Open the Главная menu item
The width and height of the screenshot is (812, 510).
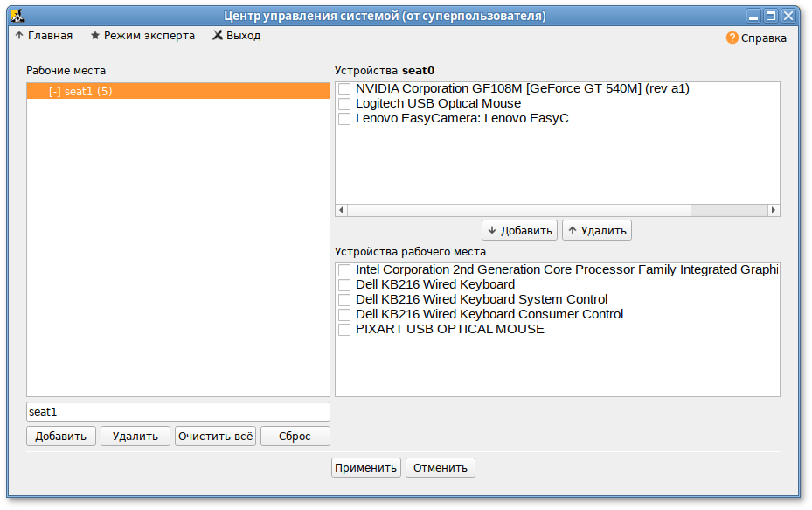coord(50,36)
